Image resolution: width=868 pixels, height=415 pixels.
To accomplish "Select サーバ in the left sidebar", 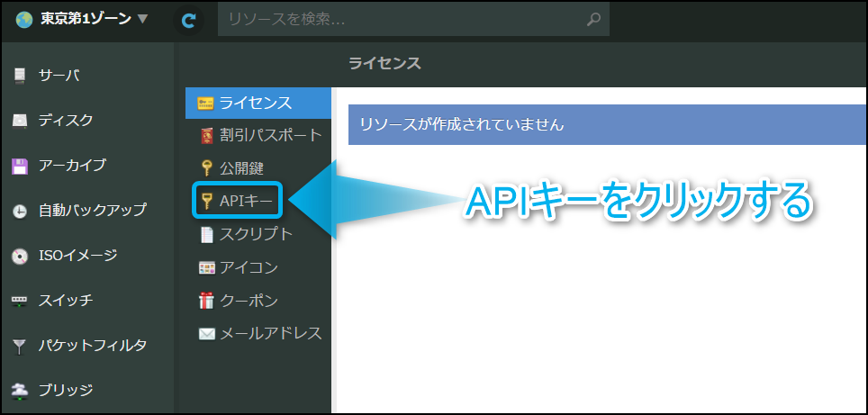I will coord(59,76).
